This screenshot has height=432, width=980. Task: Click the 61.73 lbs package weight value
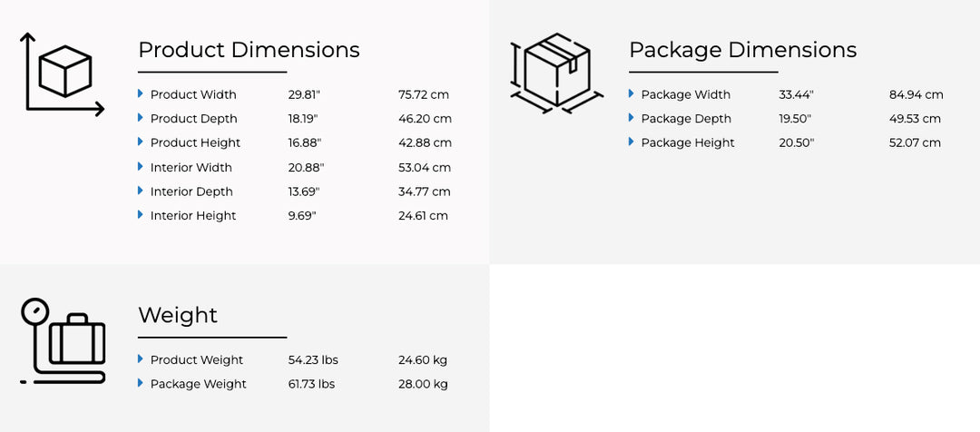tap(311, 384)
